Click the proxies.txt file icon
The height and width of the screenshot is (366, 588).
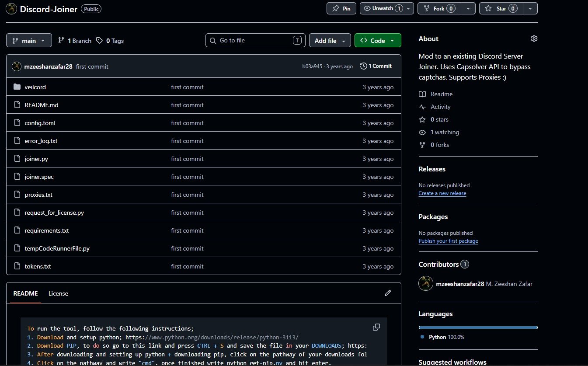coord(17,195)
